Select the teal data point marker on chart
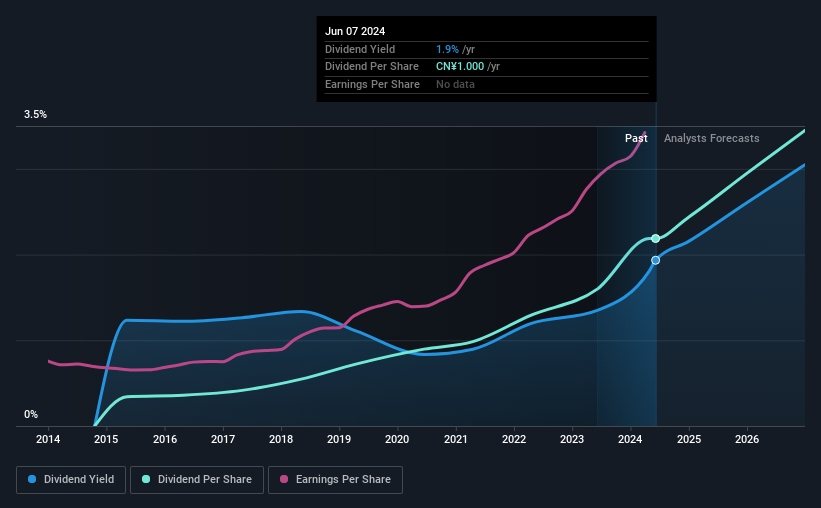The image size is (821, 508). (656, 238)
